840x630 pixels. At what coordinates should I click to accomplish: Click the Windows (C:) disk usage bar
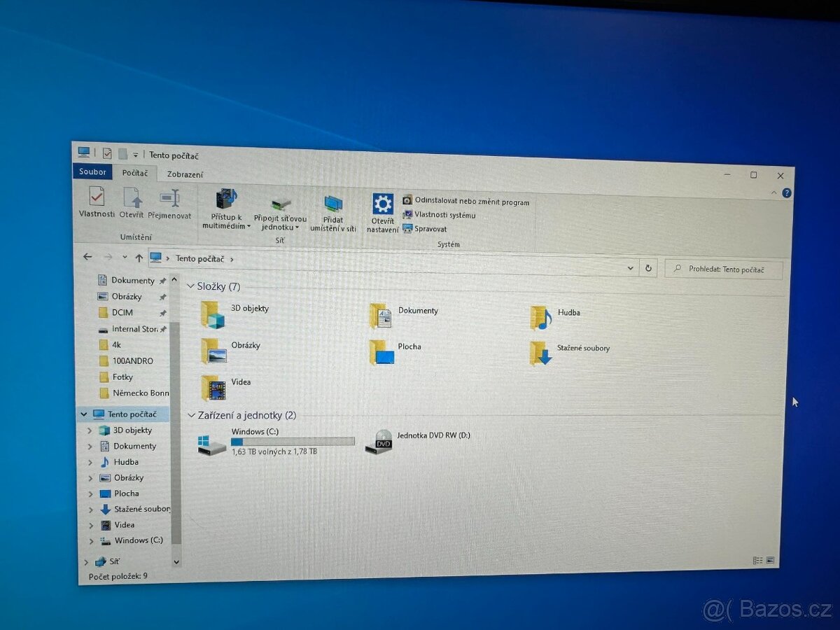(x=292, y=441)
